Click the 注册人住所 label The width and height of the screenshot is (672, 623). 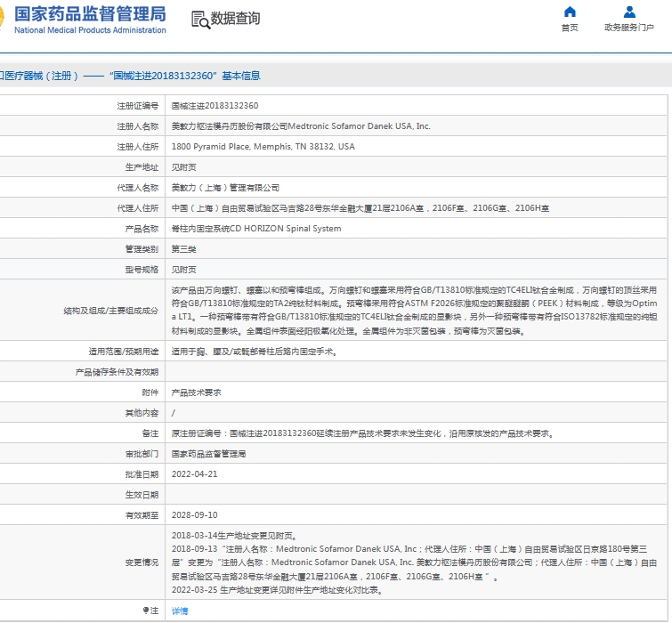138,147
